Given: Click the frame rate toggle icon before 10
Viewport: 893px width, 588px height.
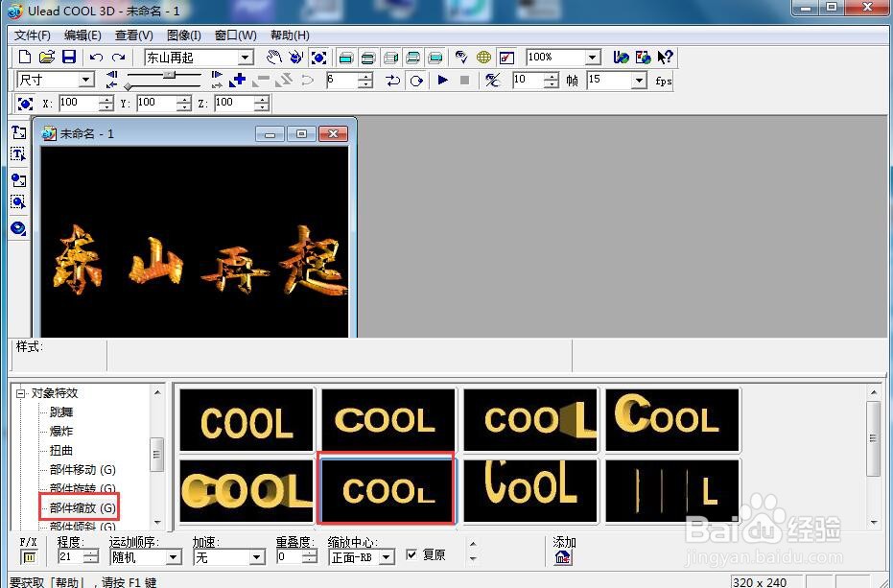Looking at the screenshot, I should (492, 81).
